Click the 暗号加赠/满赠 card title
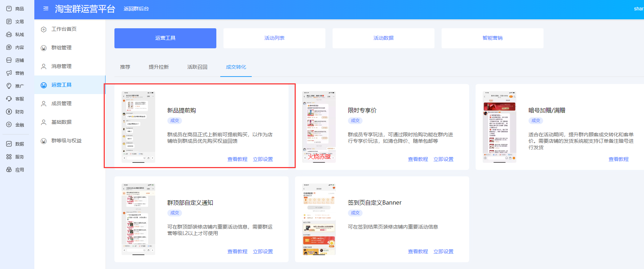The image size is (644, 269). (x=547, y=111)
